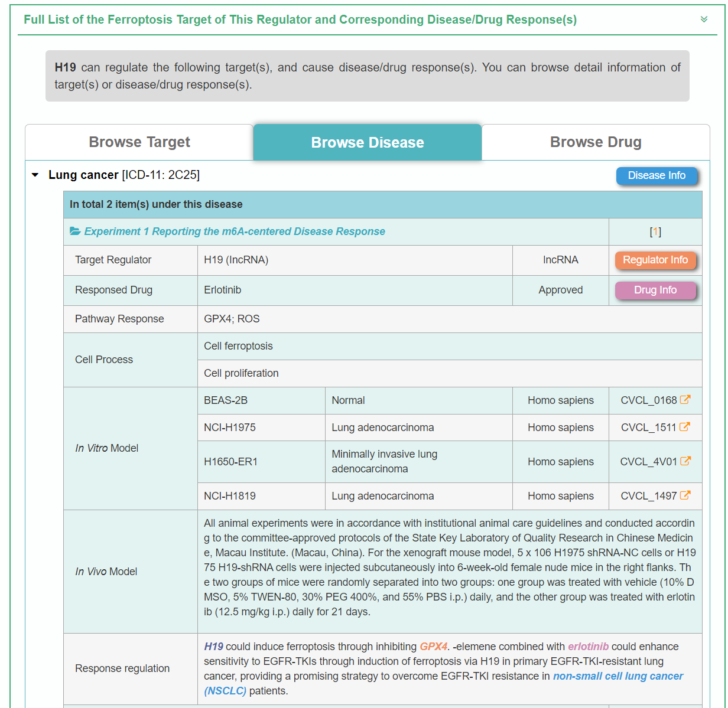Click the Disease Info button
The height and width of the screenshot is (708, 728).
click(656, 175)
